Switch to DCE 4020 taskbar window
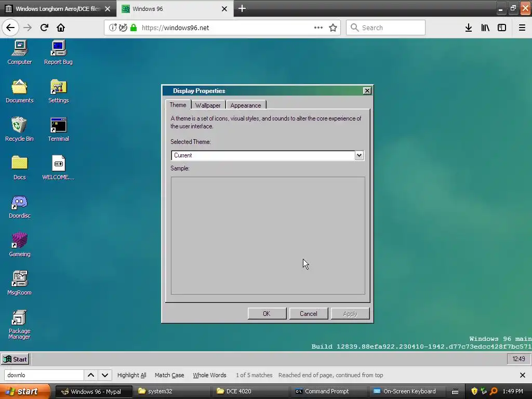Viewport: 532px width, 399px height. coord(250,391)
